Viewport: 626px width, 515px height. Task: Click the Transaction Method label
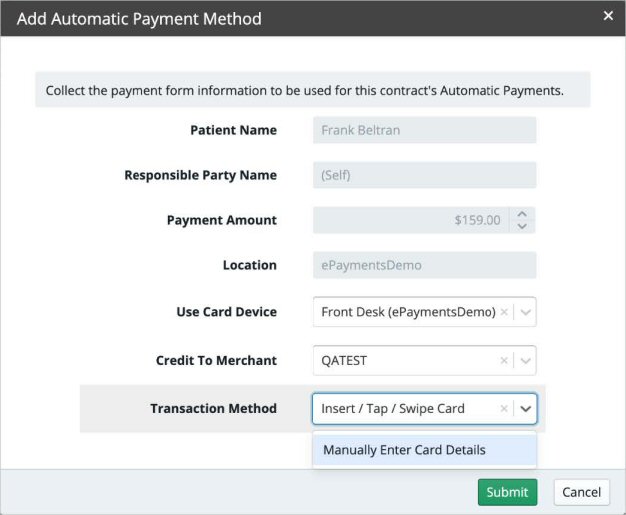coord(213,408)
